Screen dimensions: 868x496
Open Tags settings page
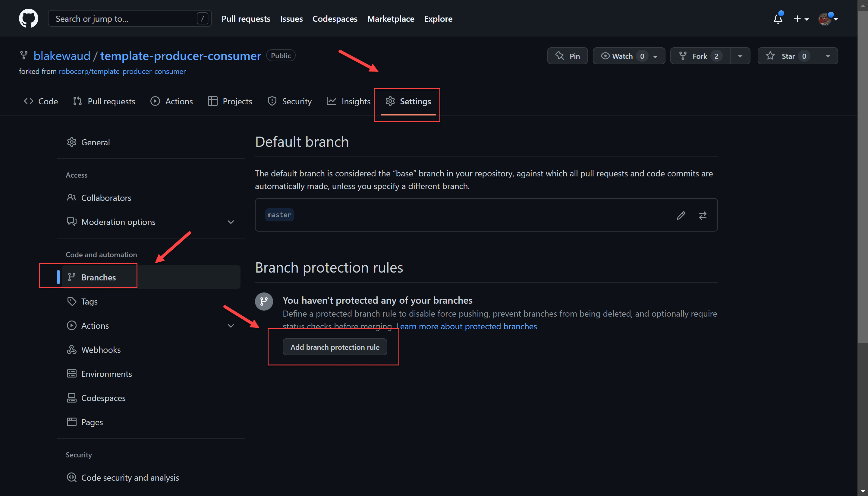click(x=90, y=301)
